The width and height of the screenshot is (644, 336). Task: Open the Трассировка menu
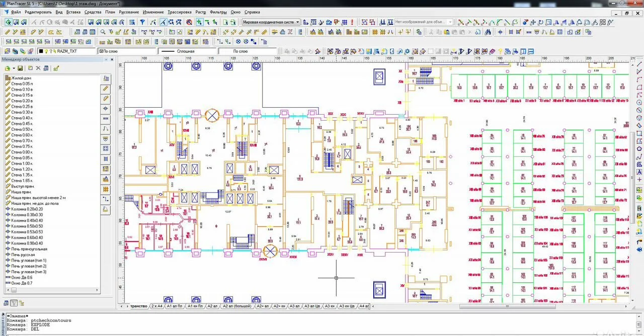pos(180,12)
